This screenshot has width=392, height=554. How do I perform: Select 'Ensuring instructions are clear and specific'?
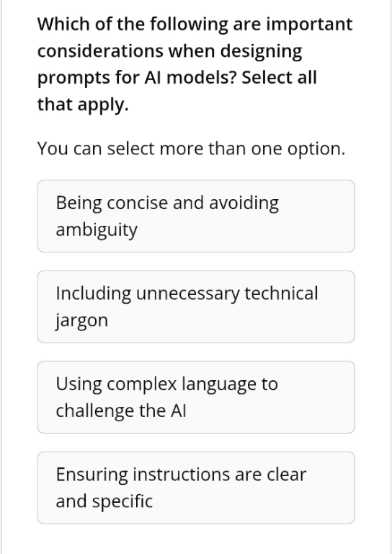click(x=196, y=487)
